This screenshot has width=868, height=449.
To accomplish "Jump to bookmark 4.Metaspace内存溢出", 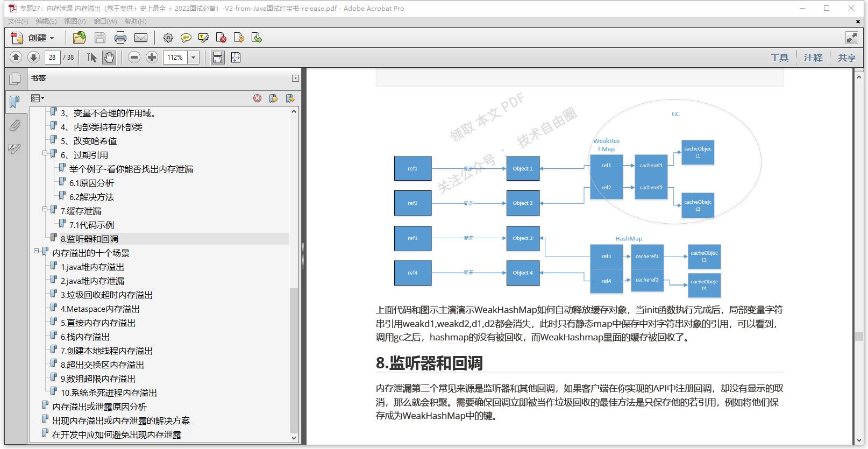I will (100, 309).
